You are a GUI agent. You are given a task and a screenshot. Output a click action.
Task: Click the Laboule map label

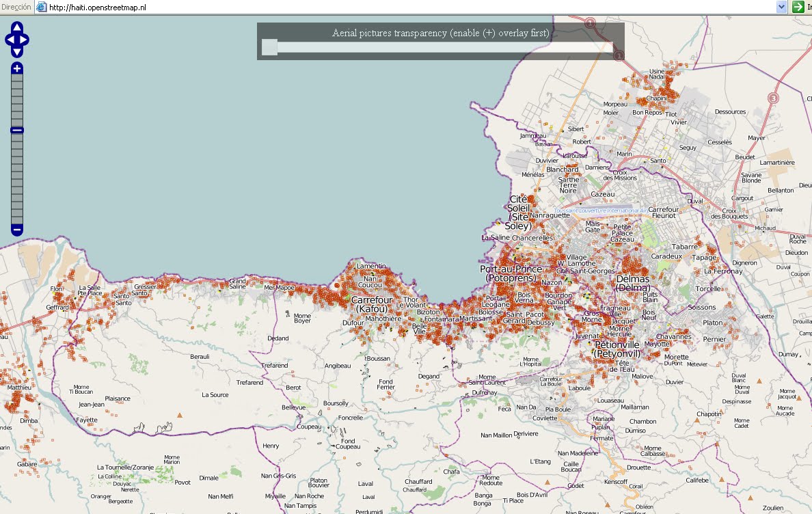click(580, 388)
